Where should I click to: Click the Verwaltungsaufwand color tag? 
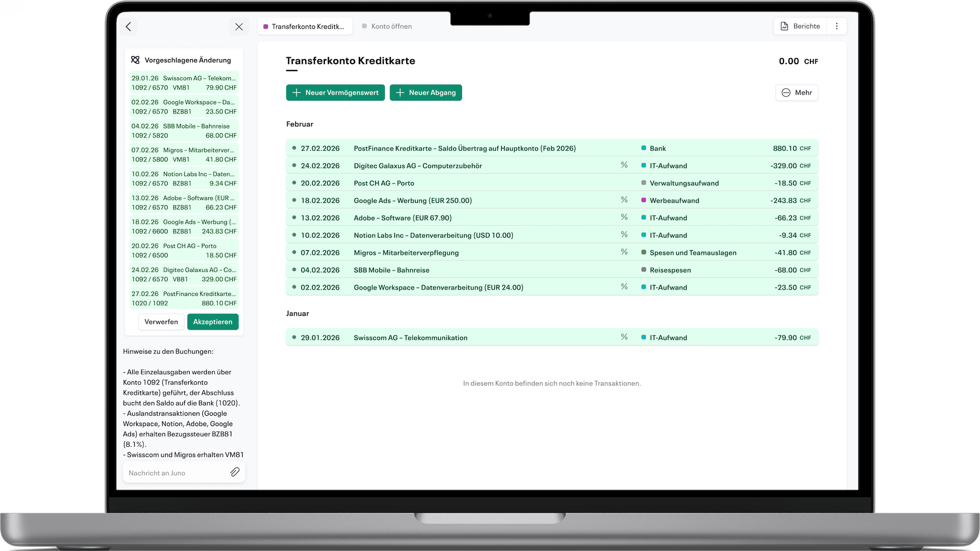tap(644, 183)
